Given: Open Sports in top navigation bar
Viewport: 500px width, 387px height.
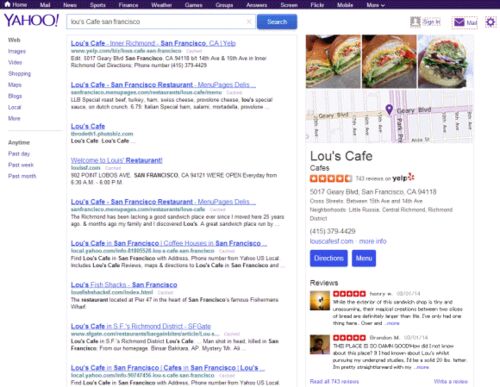Looking at the screenshot, I should click(x=98, y=5).
